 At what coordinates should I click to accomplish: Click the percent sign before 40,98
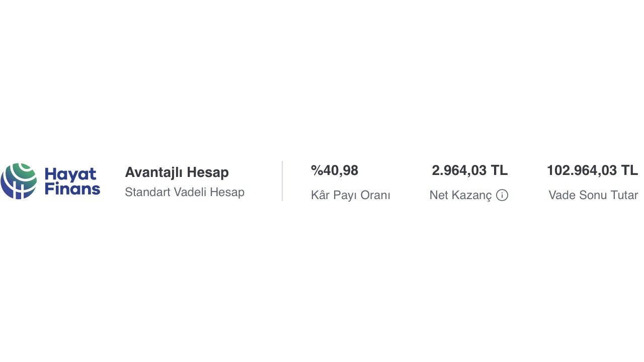(316, 171)
